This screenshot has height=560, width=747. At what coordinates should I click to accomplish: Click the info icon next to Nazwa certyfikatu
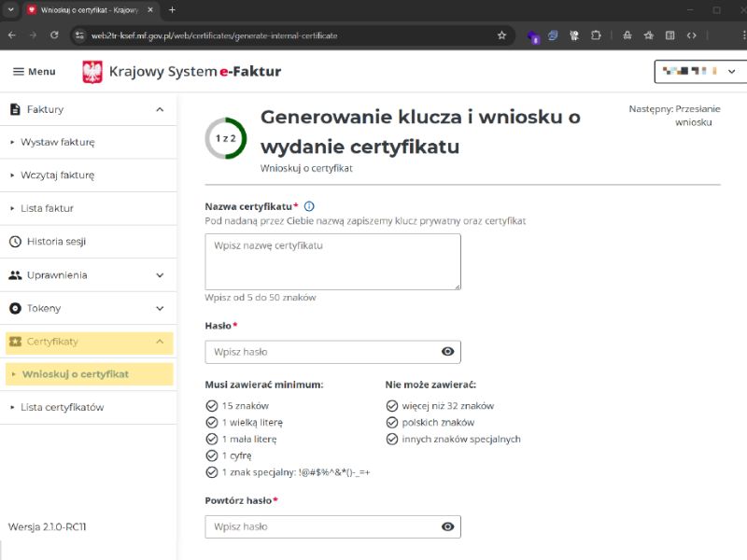coord(308,207)
